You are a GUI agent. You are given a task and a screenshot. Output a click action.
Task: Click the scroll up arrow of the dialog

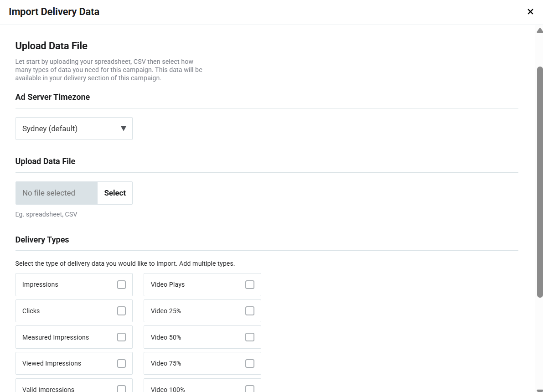click(540, 31)
